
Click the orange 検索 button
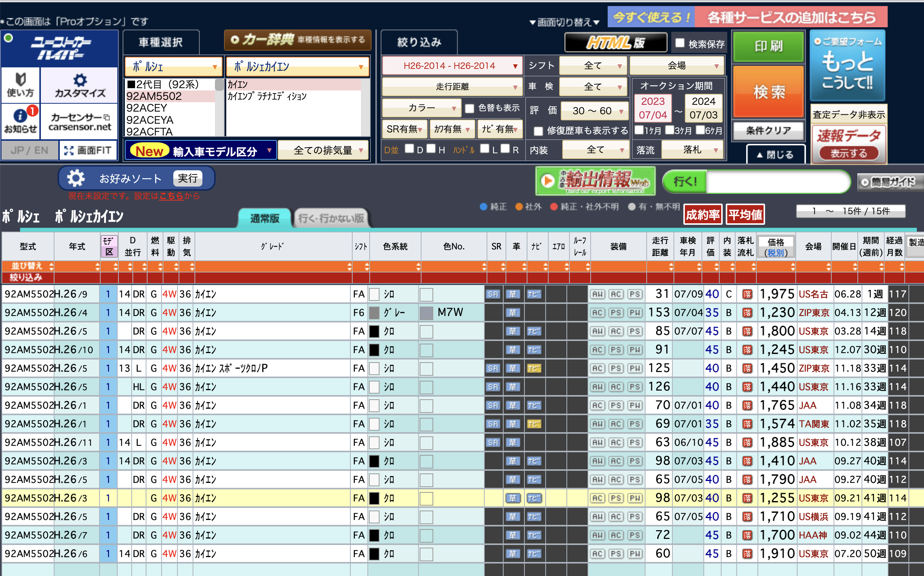pos(768,92)
